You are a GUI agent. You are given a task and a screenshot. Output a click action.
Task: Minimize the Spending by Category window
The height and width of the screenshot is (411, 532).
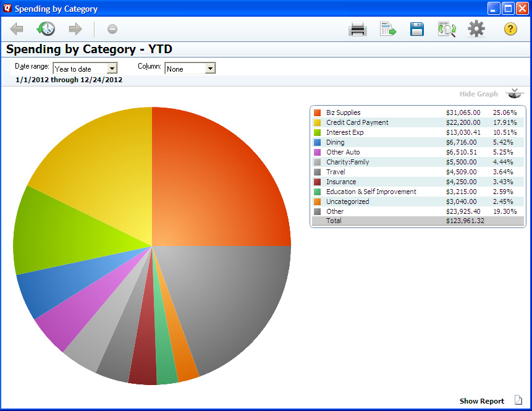click(494, 9)
